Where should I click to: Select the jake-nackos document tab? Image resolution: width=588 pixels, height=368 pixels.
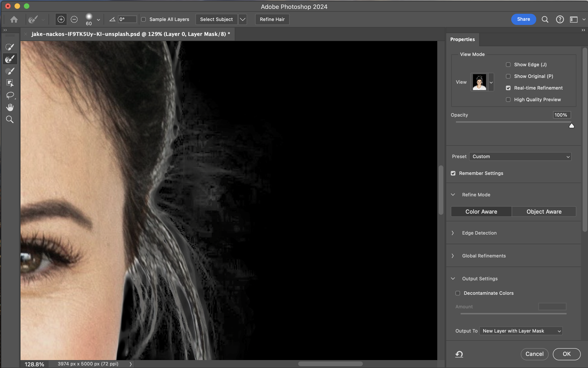point(130,34)
